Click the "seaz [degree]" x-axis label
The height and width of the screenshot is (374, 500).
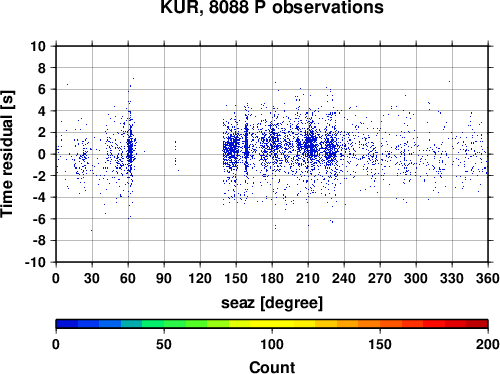coord(272,303)
